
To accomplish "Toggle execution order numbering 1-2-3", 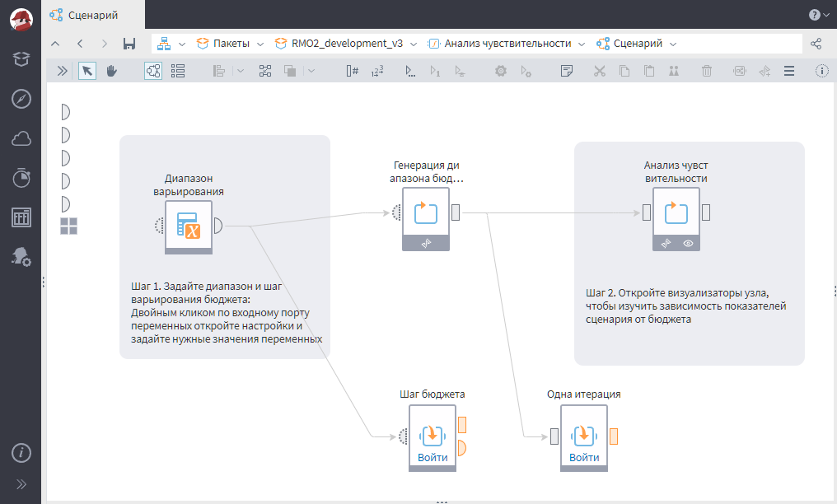I will click(x=377, y=71).
